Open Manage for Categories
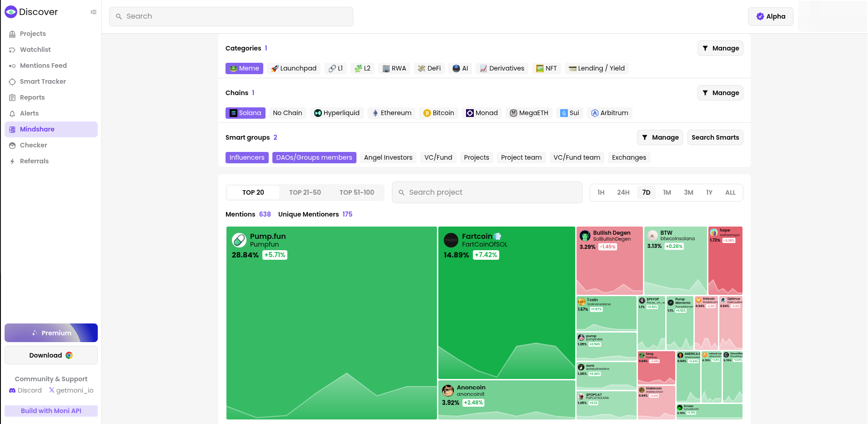The height and width of the screenshot is (424, 868). [x=720, y=48]
